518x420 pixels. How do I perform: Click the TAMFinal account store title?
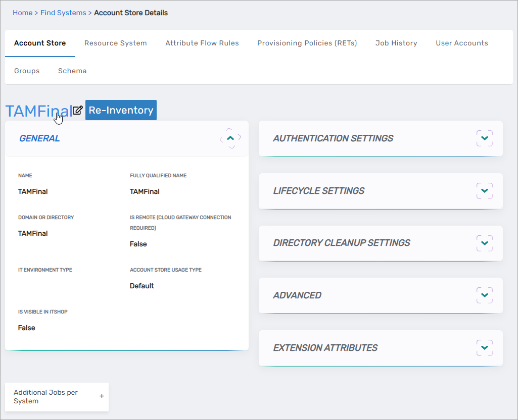[38, 111]
